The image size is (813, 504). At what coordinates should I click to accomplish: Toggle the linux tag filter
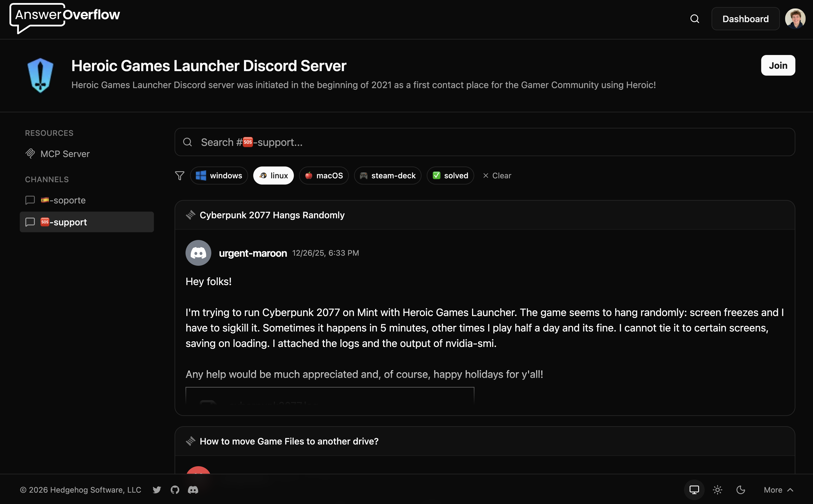[x=273, y=176]
